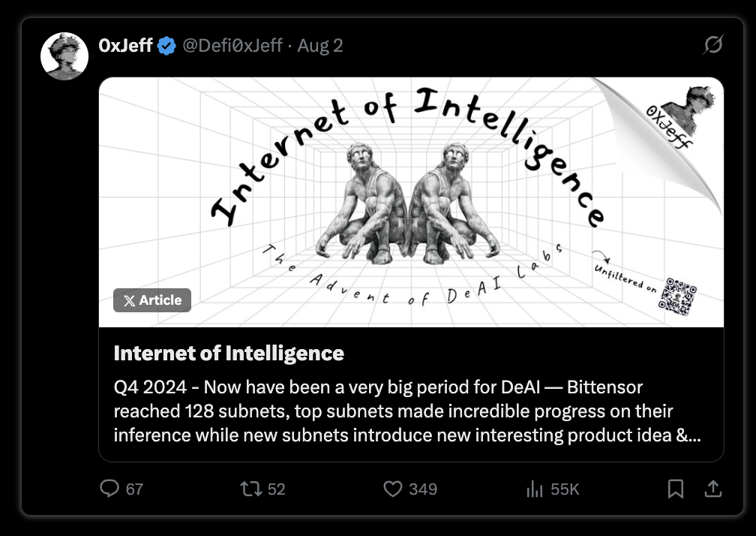Open 0xJeff profile avatar
Screen dimensions: 756x536
click(64, 56)
